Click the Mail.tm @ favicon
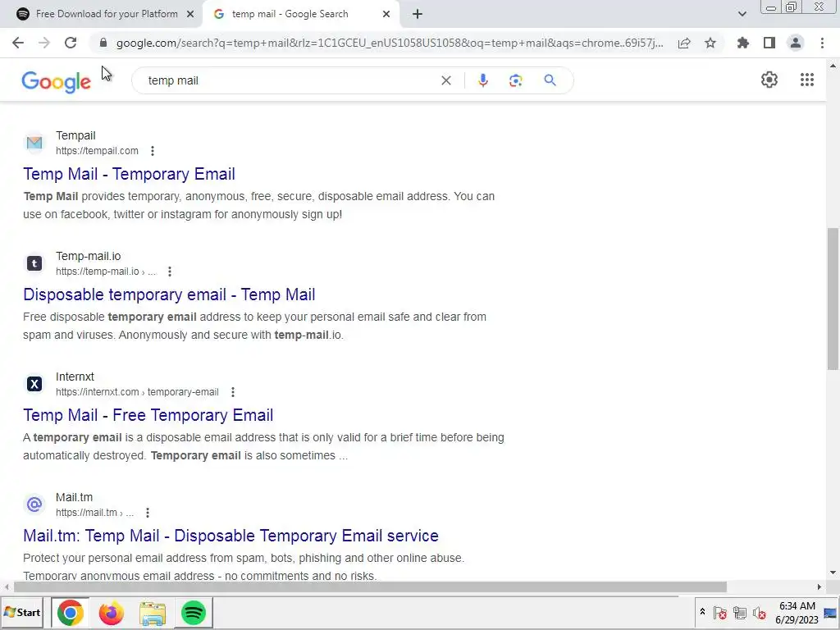The image size is (840, 630). [34, 504]
